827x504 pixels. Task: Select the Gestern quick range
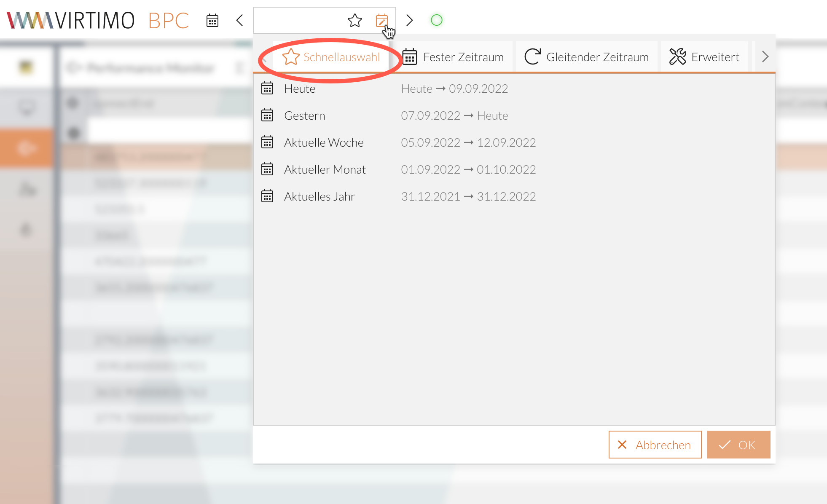(304, 115)
